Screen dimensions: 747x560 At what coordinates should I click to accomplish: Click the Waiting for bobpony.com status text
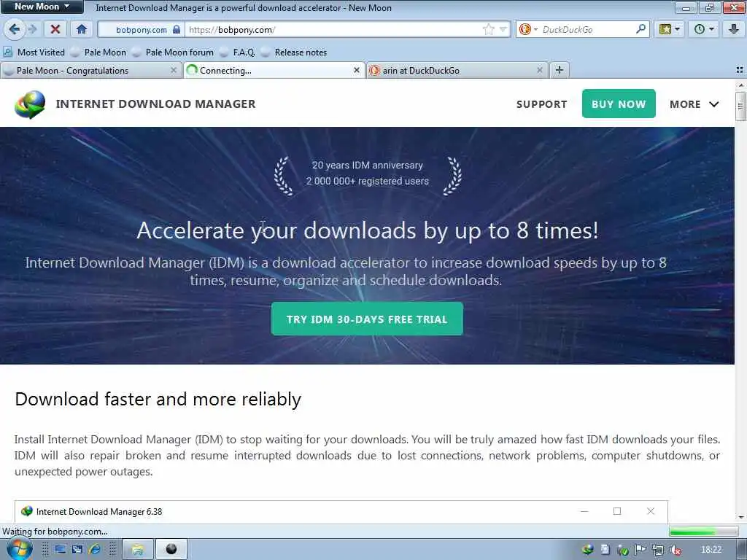pyautogui.click(x=55, y=532)
